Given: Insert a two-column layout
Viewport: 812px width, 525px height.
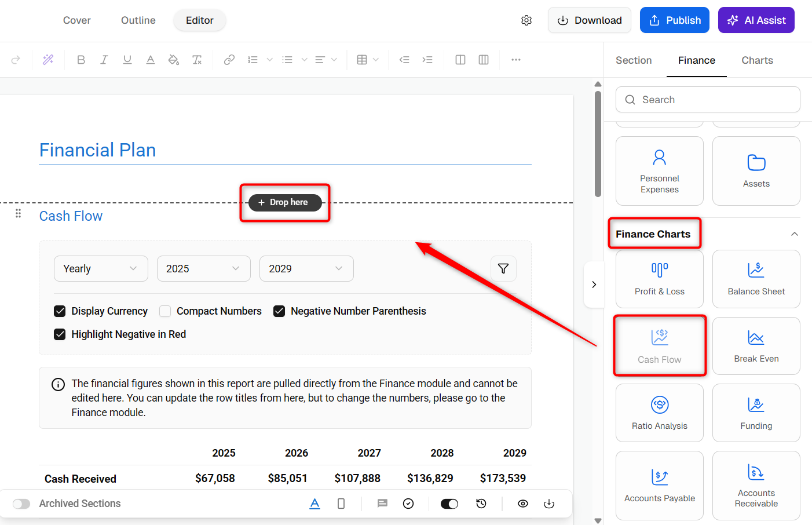Looking at the screenshot, I should pyautogui.click(x=460, y=60).
